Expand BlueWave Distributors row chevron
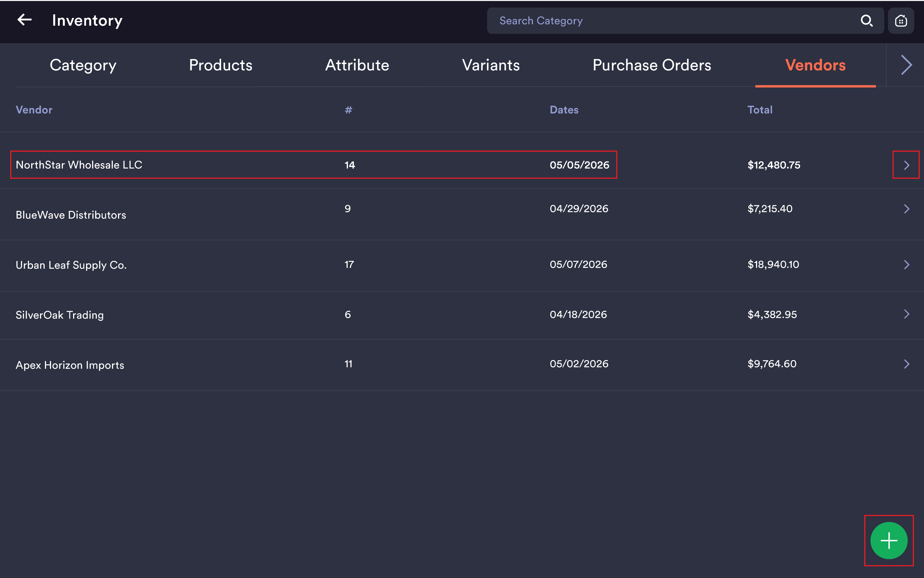 click(x=906, y=209)
